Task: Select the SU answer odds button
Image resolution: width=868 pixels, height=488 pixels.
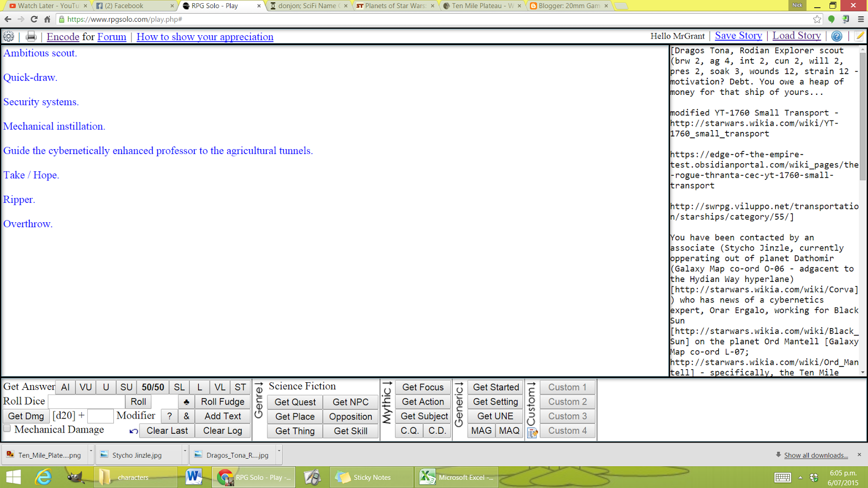Action: [x=126, y=387]
